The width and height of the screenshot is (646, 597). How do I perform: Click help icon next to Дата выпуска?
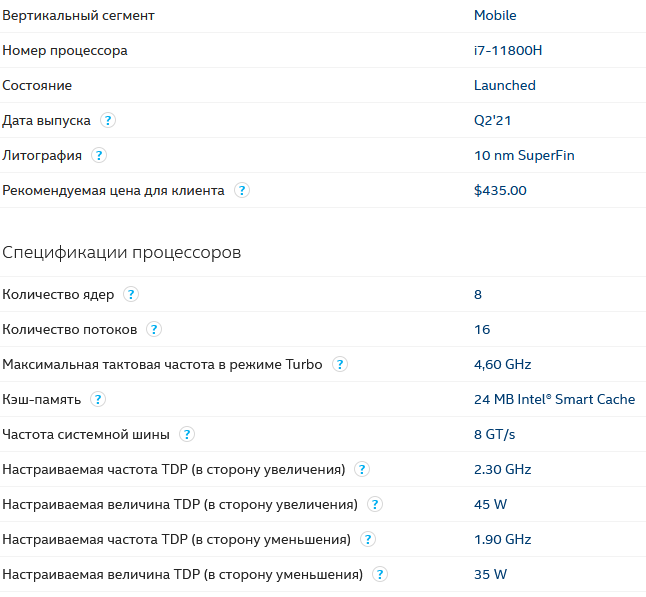(108, 121)
